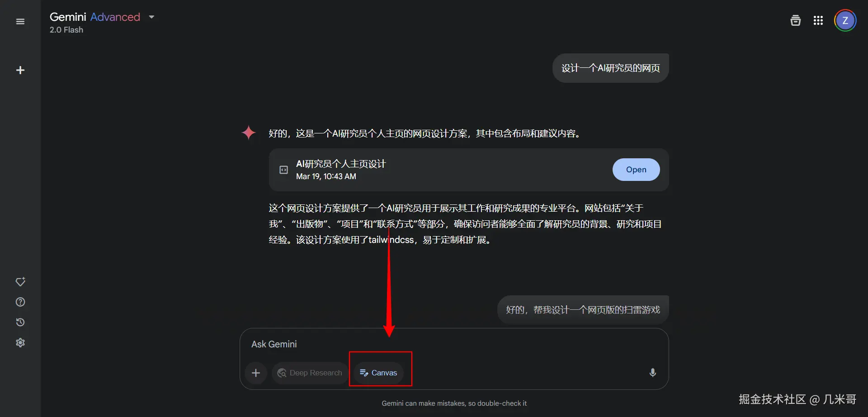Click the microphone voice input icon
The image size is (868, 417).
652,373
